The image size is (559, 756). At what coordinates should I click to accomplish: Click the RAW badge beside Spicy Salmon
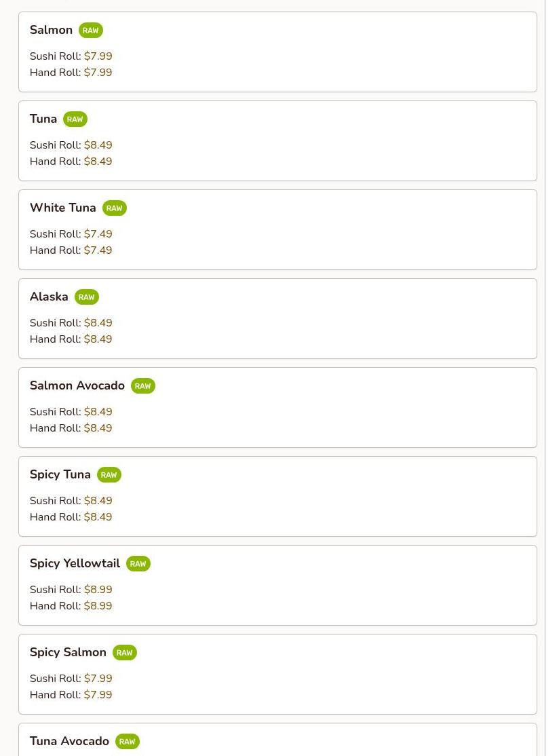point(125,652)
